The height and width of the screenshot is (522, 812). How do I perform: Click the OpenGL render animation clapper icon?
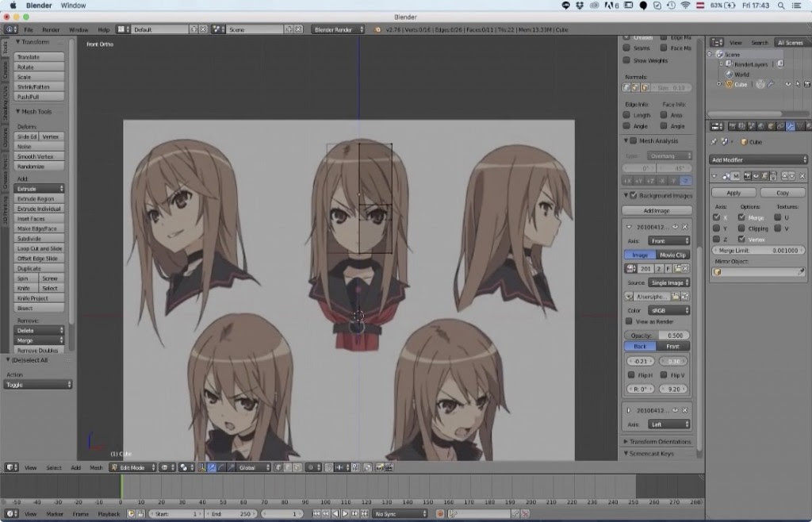(x=389, y=467)
